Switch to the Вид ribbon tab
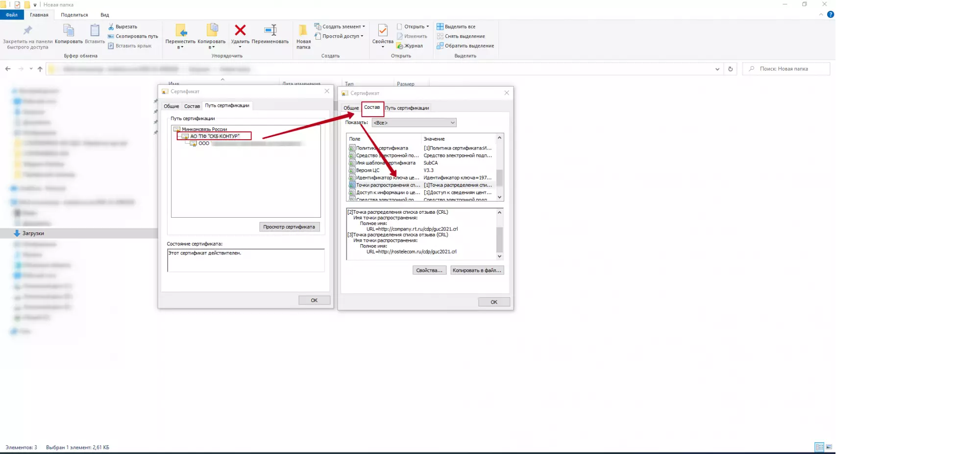The height and width of the screenshot is (454, 980). (x=105, y=15)
